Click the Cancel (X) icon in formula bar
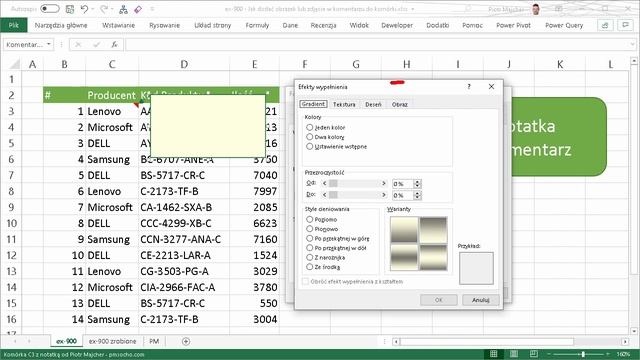 click(x=78, y=44)
